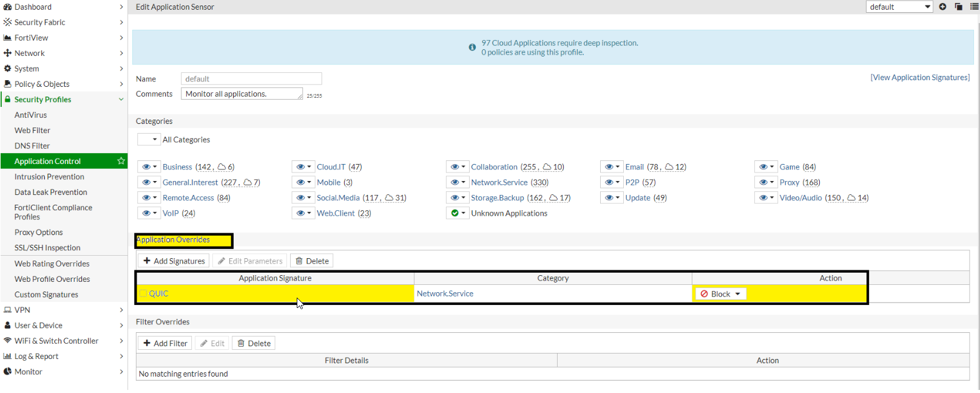Open the Social.Media action dropdown
980x393 pixels.
[303, 197]
